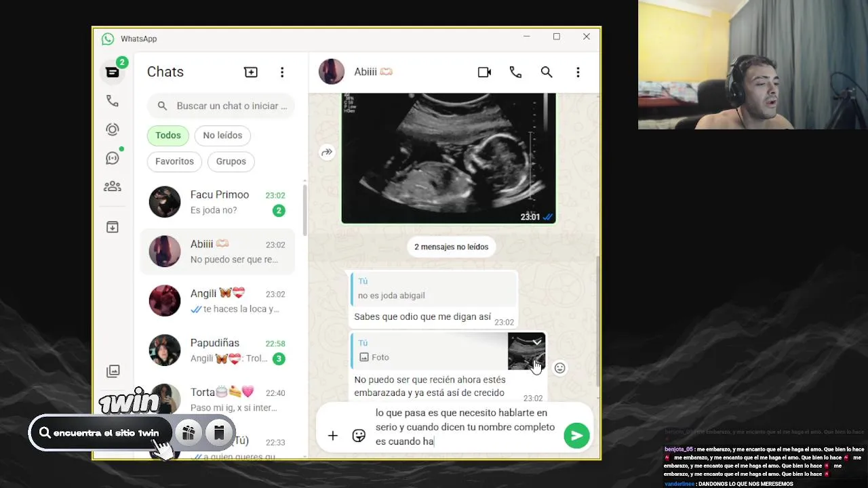Click the WhatsApp logo in title bar
This screenshot has height=488, width=868.
click(x=108, y=39)
